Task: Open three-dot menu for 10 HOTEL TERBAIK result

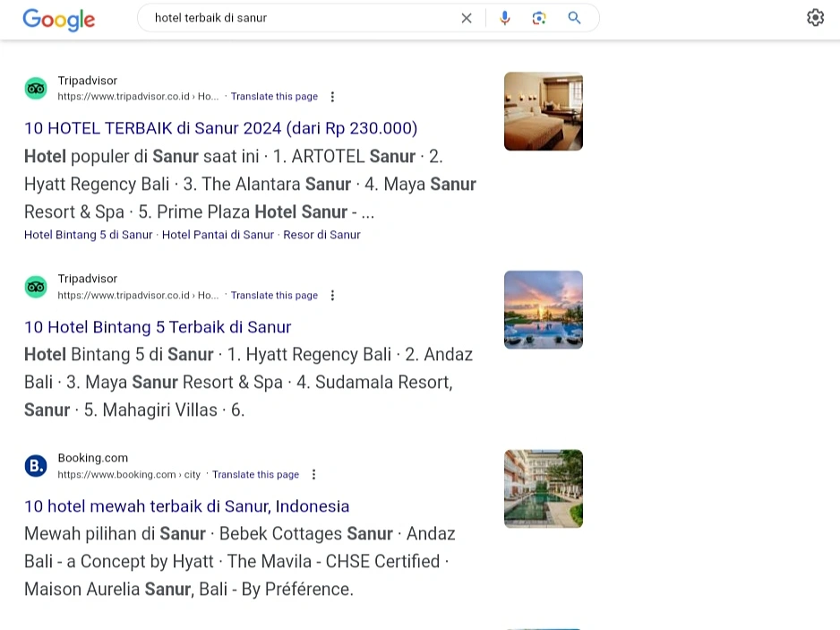Action: 332,97
